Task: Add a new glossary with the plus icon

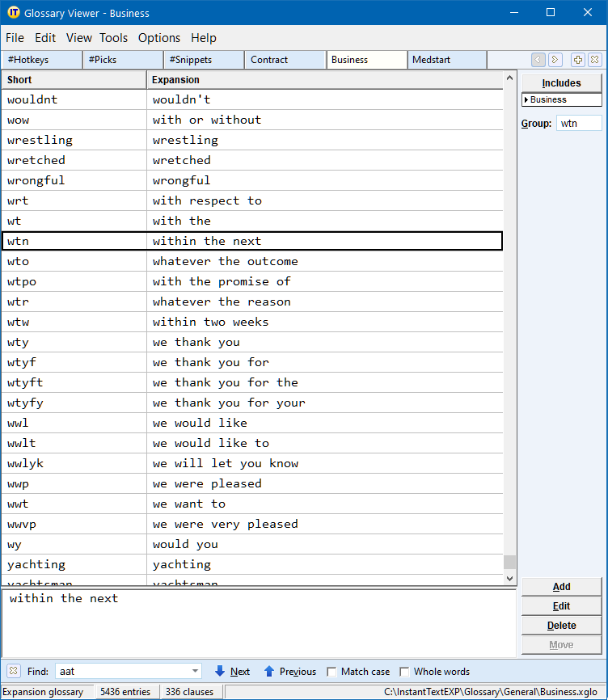Action: coord(577,60)
